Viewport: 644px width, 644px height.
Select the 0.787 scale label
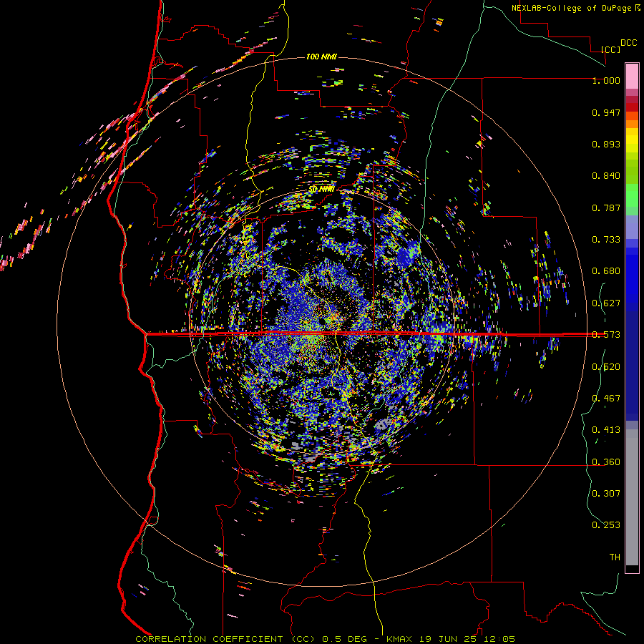click(x=606, y=208)
